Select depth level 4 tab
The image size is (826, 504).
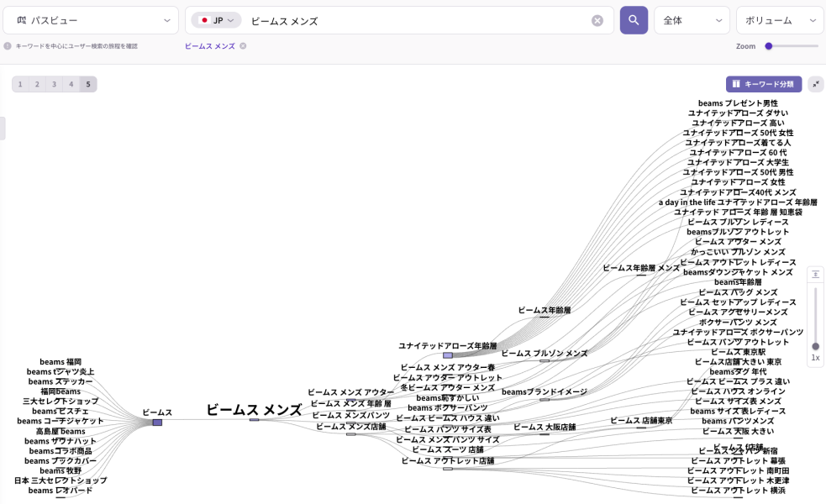tap(71, 84)
